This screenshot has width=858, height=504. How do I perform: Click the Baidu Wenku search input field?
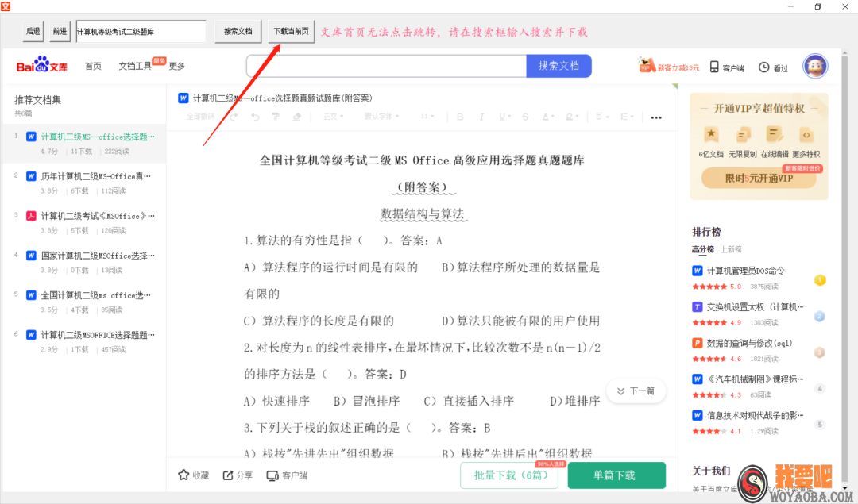tap(386, 66)
